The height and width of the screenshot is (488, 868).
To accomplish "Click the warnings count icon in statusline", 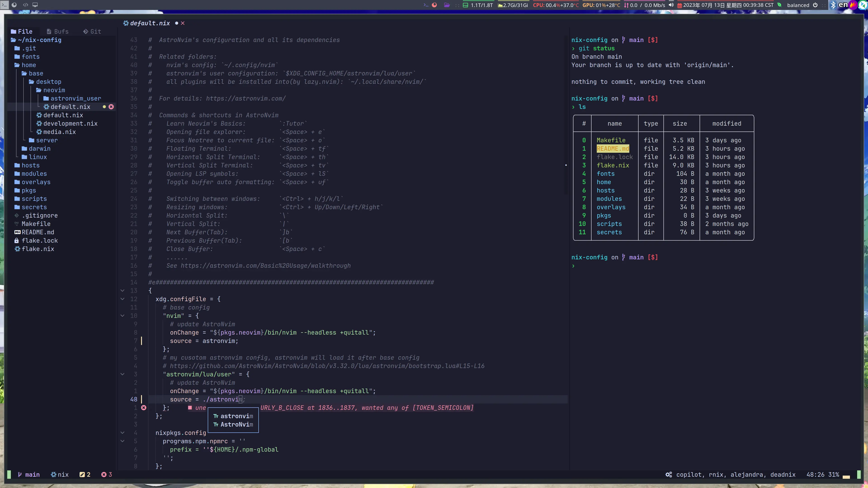I will [82, 474].
